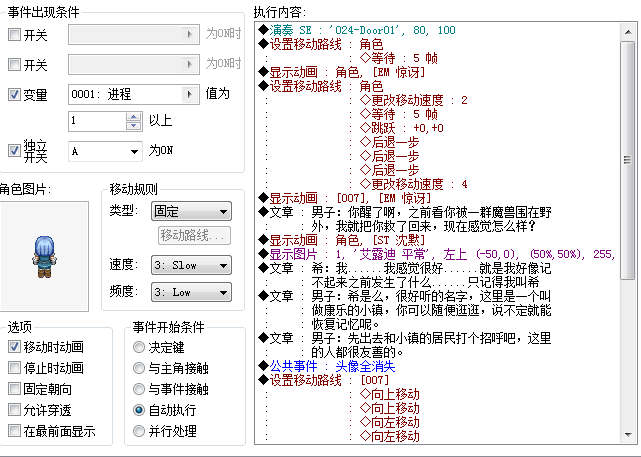
Task: Click the variable value input field
Action: [97, 121]
